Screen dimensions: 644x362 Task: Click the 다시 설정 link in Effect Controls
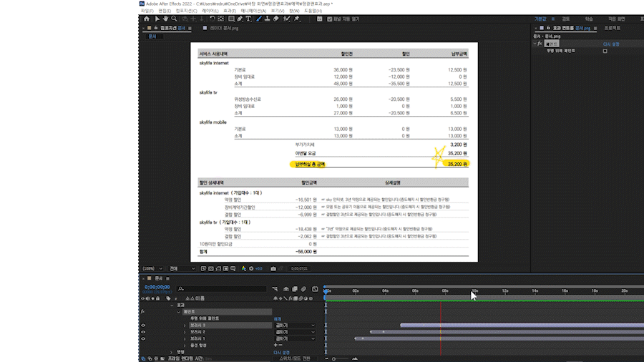(x=611, y=44)
